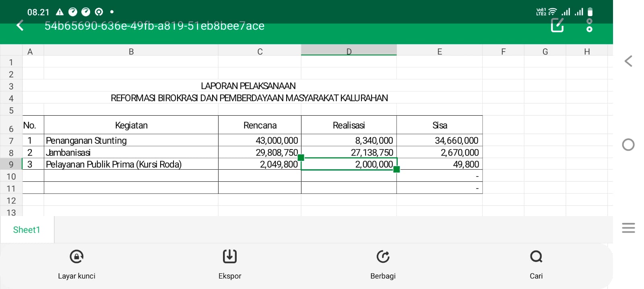Switch to the Sheet1 tab

[27, 230]
